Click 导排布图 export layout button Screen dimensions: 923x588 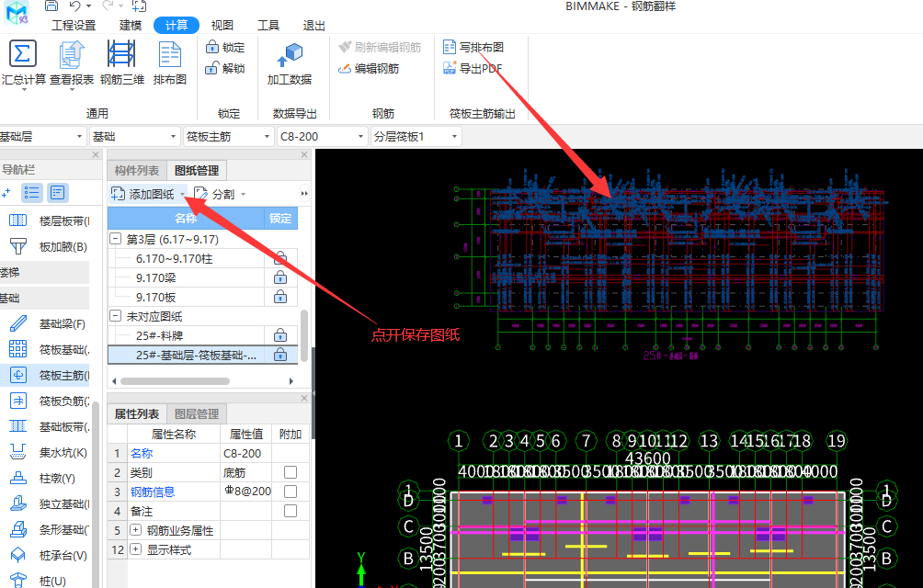[x=473, y=47]
